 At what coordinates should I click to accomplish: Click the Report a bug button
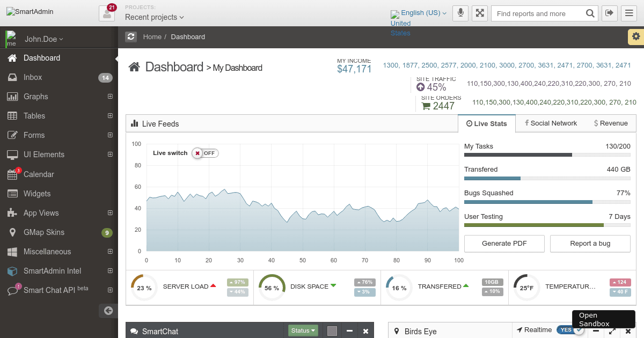click(590, 244)
